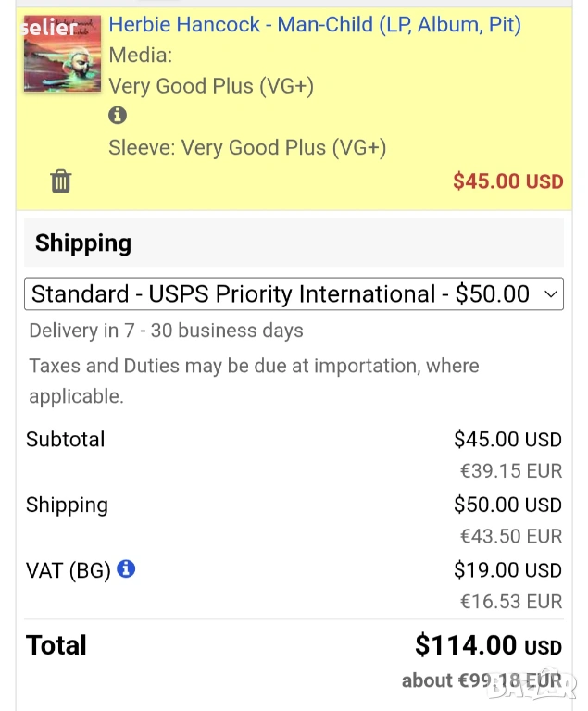The width and height of the screenshot is (588, 711).
Task: Click the Very Good Plus media condition text
Action: pyautogui.click(x=211, y=86)
